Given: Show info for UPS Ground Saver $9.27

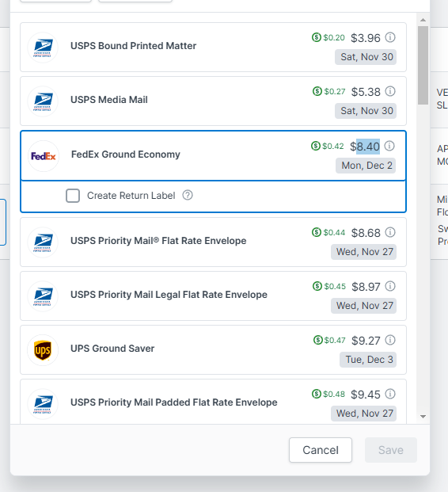Looking at the screenshot, I should coord(390,340).
